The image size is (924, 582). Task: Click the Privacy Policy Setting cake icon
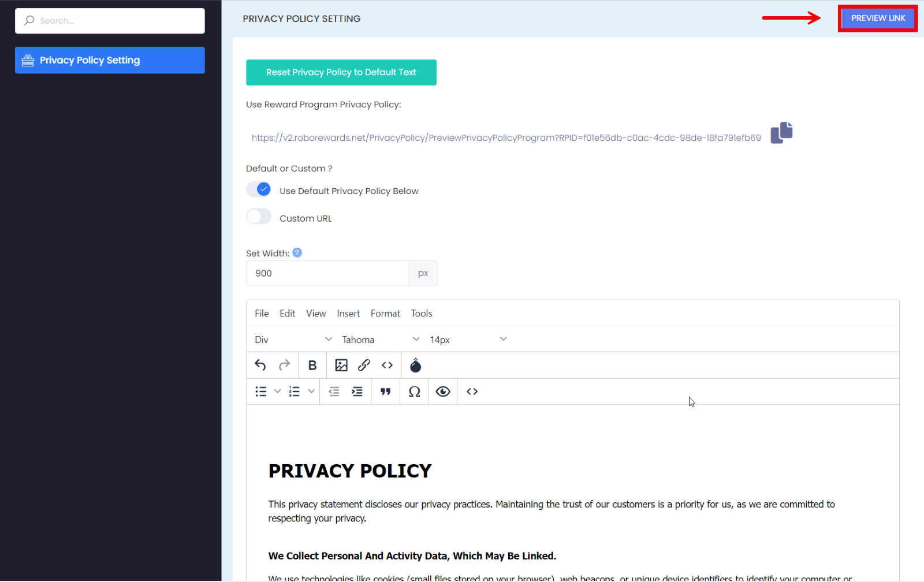[x=28, y=60]
